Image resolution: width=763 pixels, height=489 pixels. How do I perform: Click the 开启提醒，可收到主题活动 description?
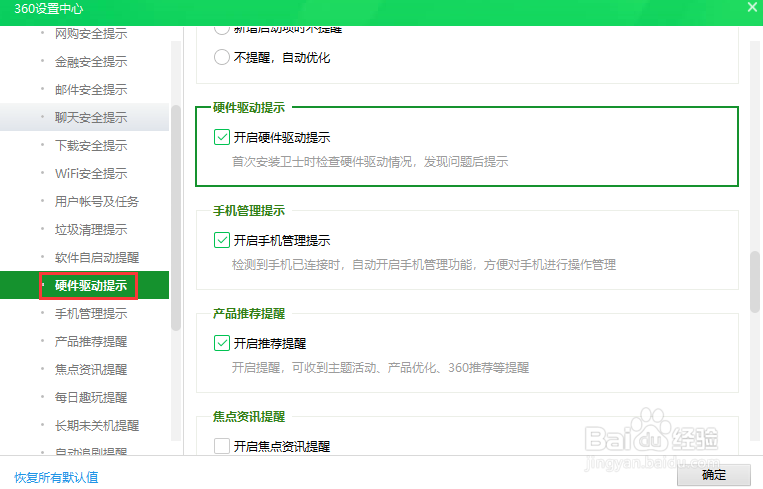coord(380,367)
